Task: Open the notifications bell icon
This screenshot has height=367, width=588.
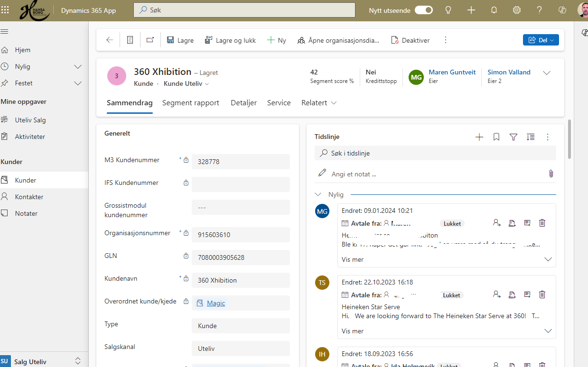Action: [x=494, y=10]
